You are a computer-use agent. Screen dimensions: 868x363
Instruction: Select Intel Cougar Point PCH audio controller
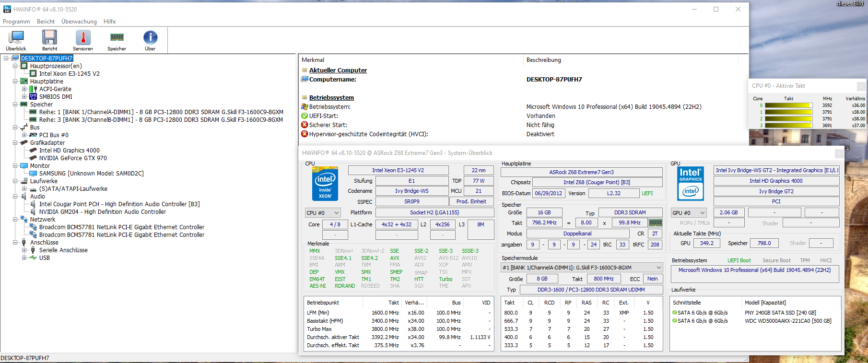[119, 204]
